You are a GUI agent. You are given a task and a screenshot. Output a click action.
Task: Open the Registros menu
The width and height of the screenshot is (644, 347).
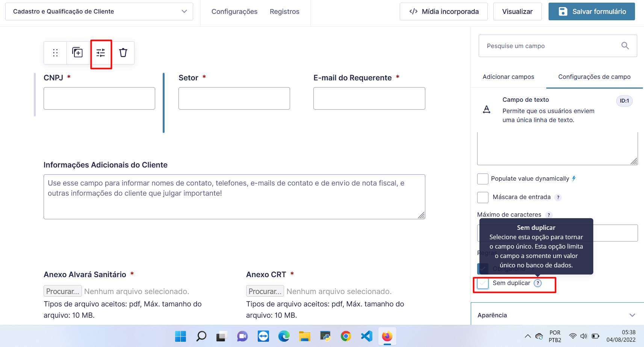pyautogui.click(x=284, y=12)
